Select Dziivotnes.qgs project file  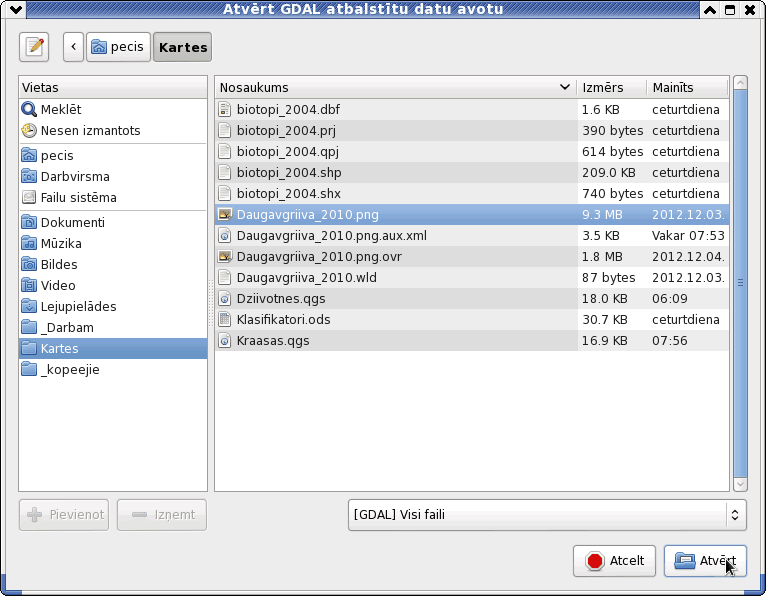pos(472,298)
